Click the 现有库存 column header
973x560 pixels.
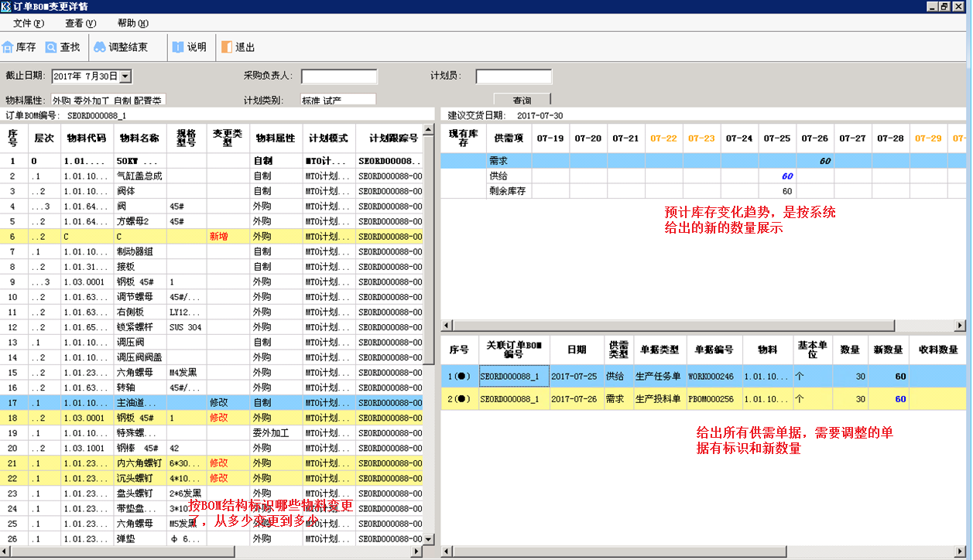click(464, 138)
